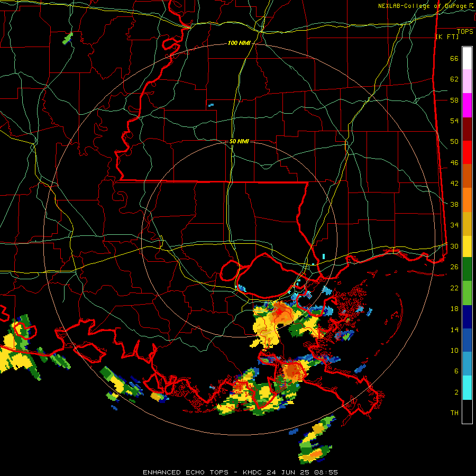Click the 42 legend value

coord(454,184)
